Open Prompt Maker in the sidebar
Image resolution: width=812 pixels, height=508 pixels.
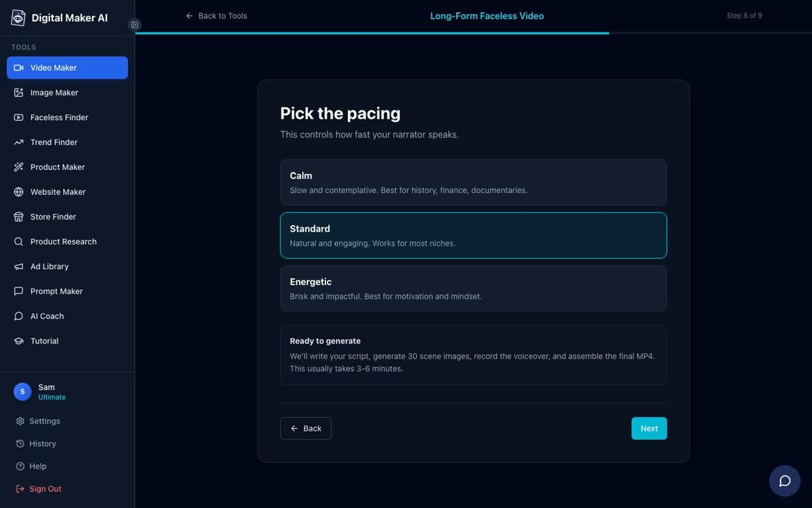tap(67, 291)
